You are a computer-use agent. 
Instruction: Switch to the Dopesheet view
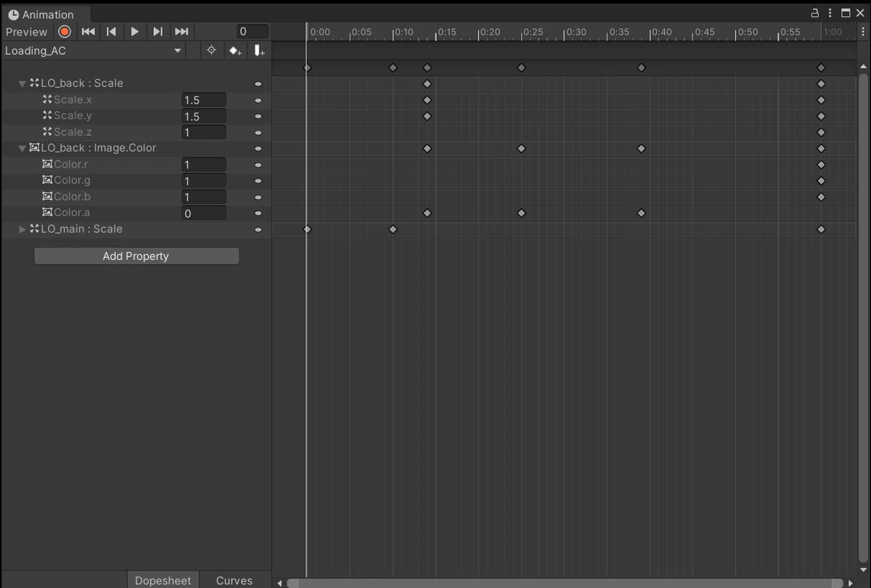163,580
